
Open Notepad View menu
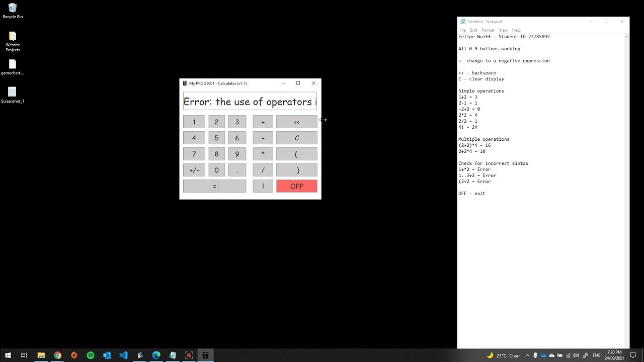click(503, 30)
